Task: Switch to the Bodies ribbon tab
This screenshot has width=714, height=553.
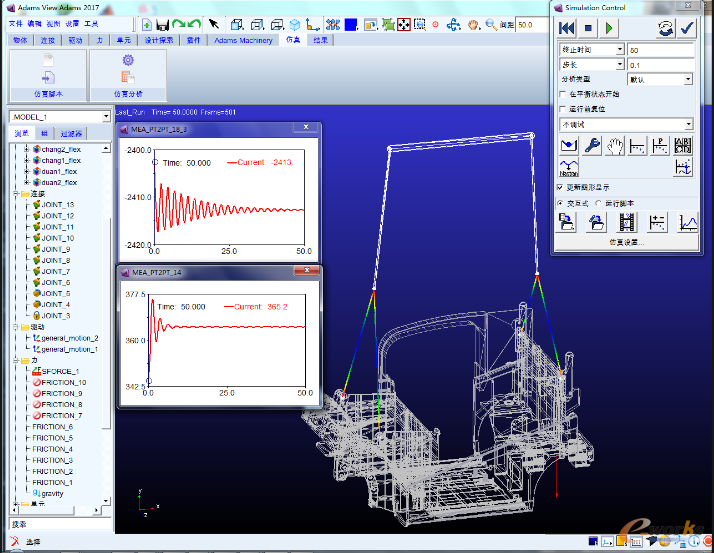Action: tap(20, 40)
